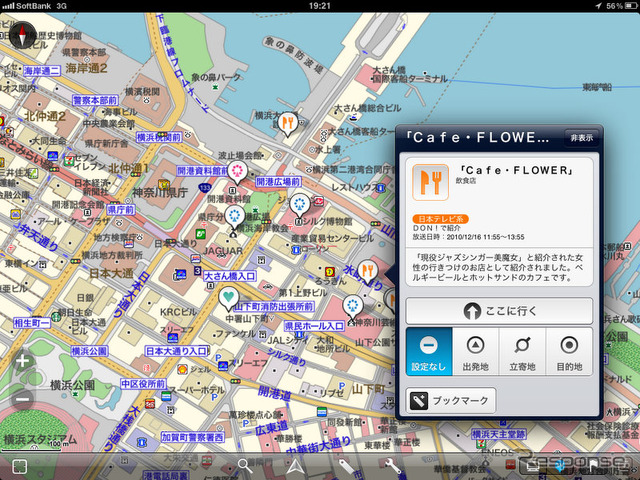Screen dimensions: 640x480
Task: Choose 設定なし in the route point selector
Action: 429,351
